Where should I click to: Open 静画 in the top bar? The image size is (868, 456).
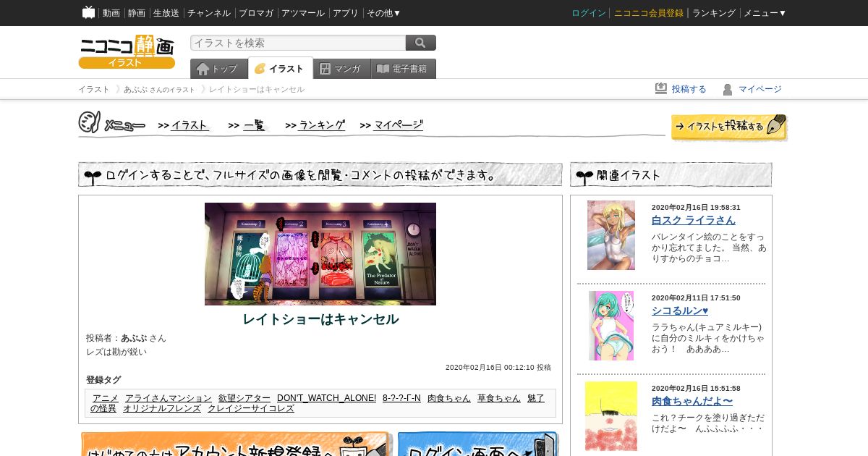[x=137, y=13]
